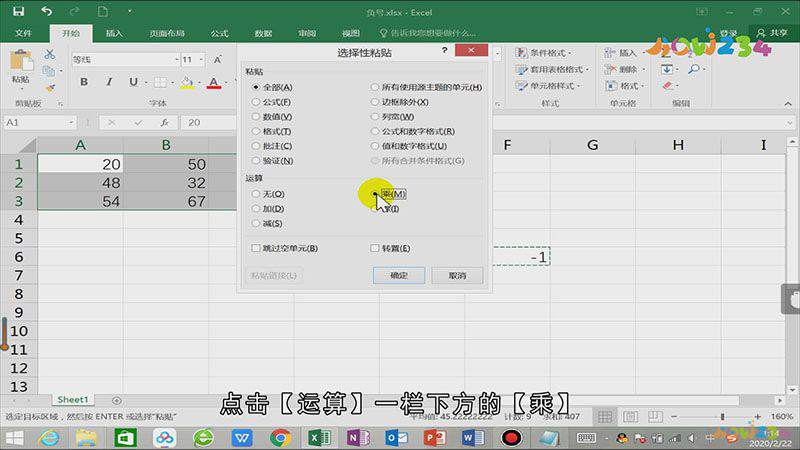Click the Copy icon in clipboard group

49,71
